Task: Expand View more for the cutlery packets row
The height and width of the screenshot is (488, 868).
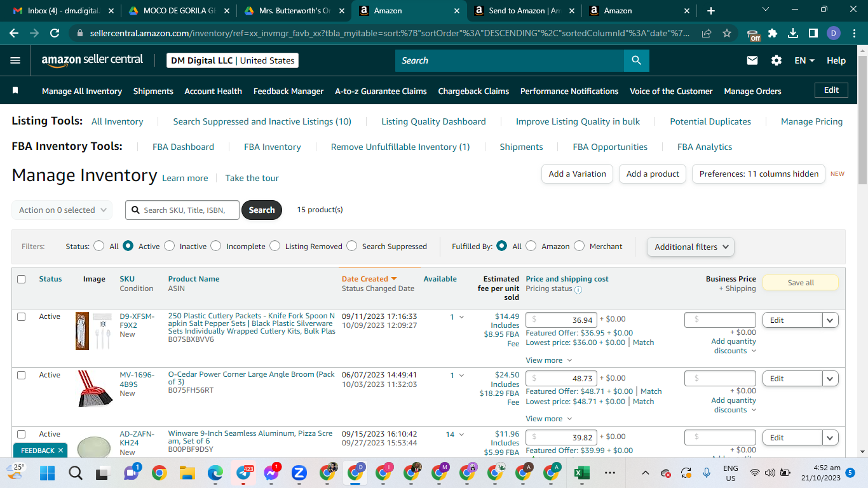Action: tap(549, 360)
